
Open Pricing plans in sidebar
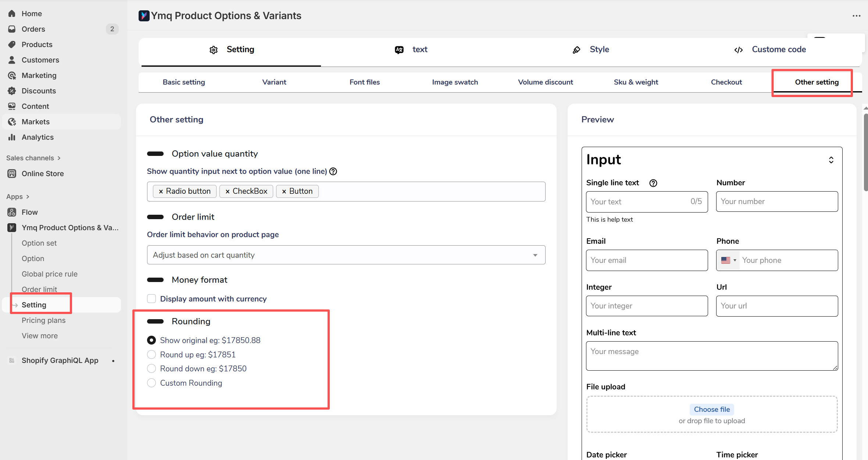pos(43,320)
